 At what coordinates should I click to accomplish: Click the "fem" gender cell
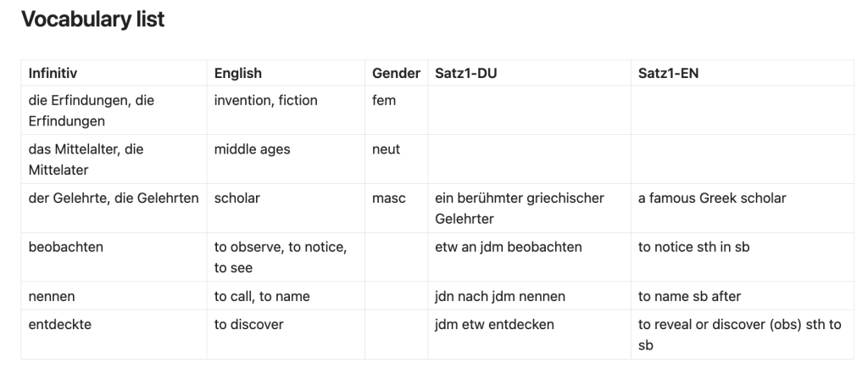click(x=384, y=101)
